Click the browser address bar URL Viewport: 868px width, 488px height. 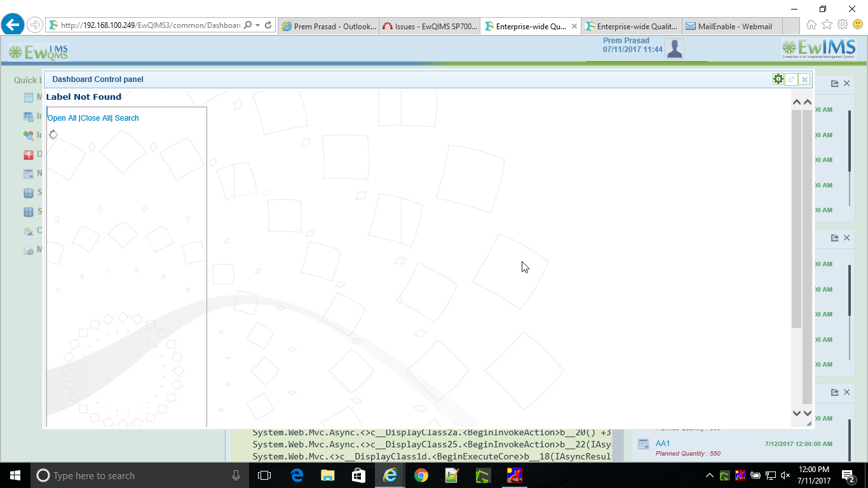point(150,25)
